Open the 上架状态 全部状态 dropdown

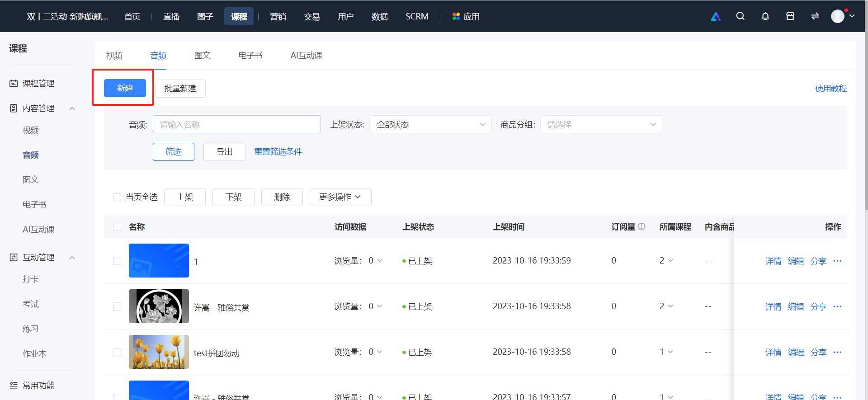tap(430, 124)
